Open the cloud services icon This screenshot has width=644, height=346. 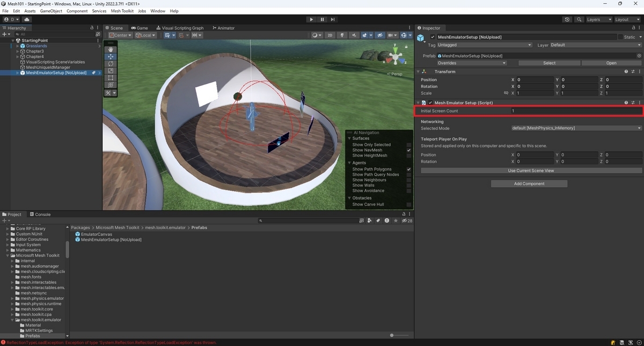click(x=27, y=19)
